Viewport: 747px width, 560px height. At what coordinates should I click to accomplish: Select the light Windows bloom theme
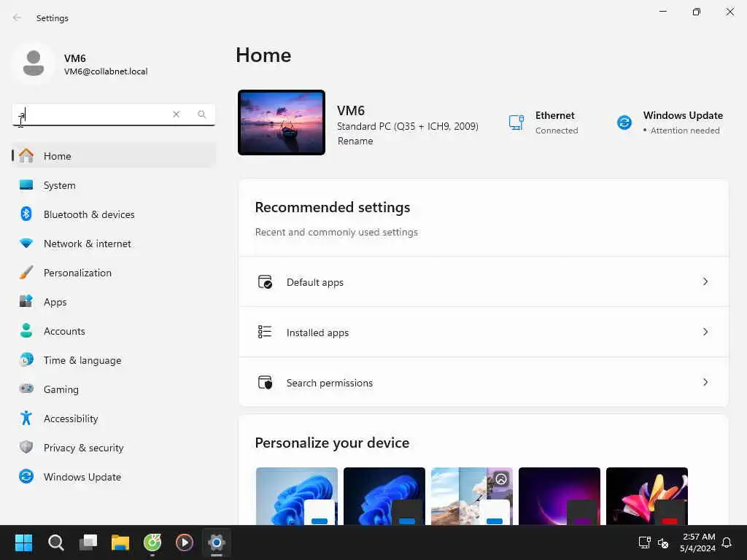[297, 496]
